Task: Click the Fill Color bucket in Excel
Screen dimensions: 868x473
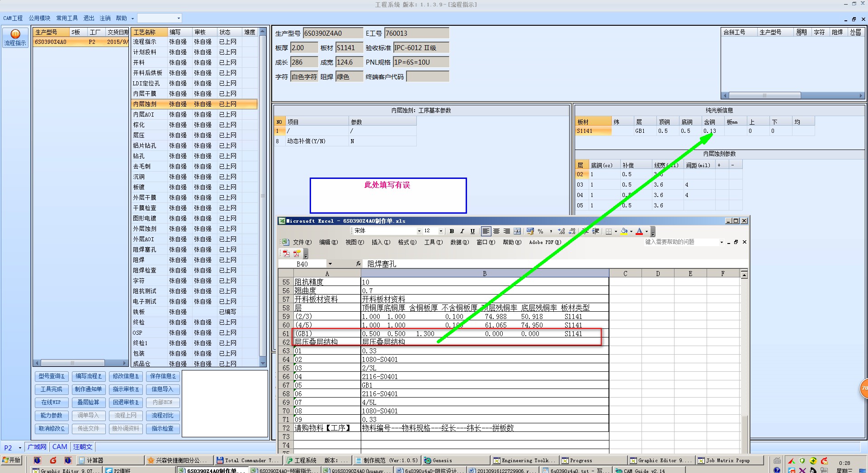Action: pos(624,231)
